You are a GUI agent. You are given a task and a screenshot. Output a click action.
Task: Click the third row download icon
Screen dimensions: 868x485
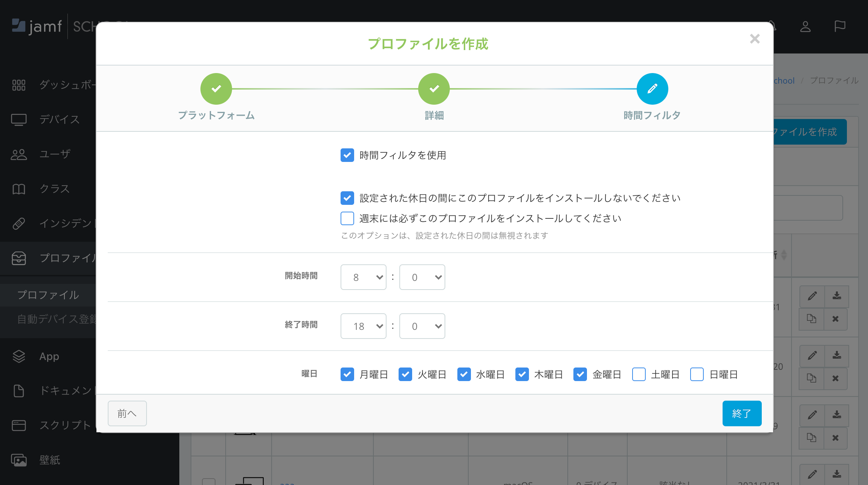pyautogui.click(x=837, y=415)
